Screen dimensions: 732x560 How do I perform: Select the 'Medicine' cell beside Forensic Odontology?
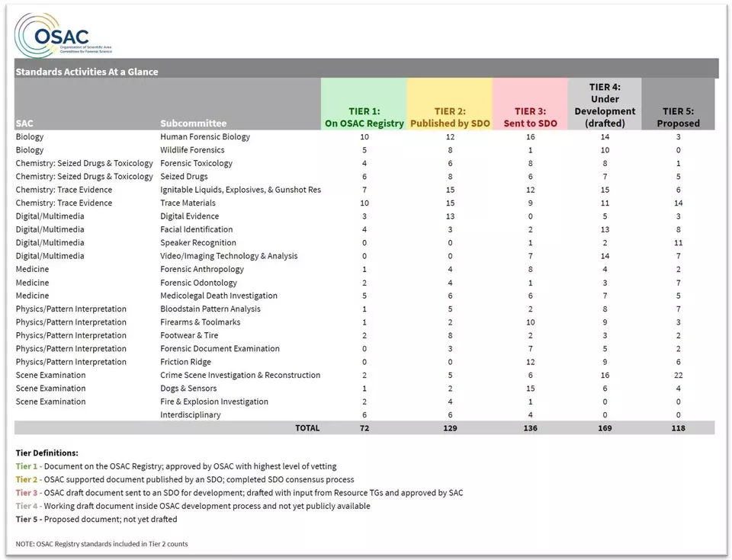(32, 283)
